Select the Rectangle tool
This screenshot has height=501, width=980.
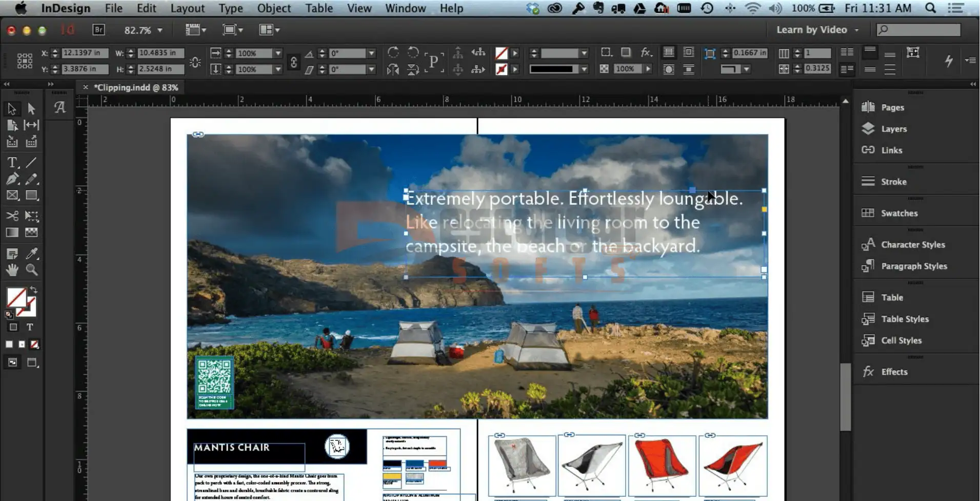31,195
